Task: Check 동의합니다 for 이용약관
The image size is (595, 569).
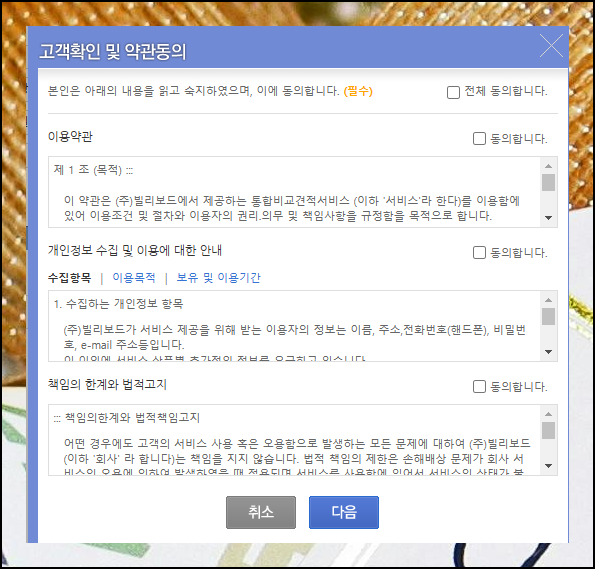Action: tap(479, 139)
